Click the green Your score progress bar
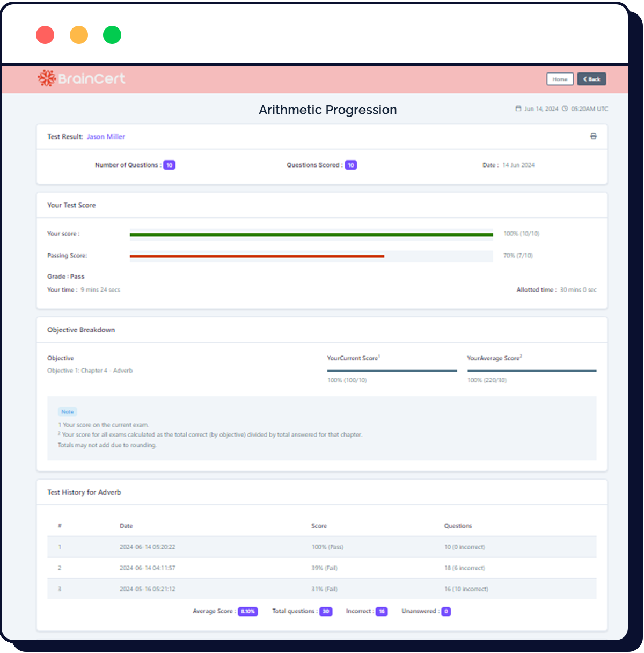The height and width of the screenshot is (653, 644). pyautogui.click(x=311, y=235)
